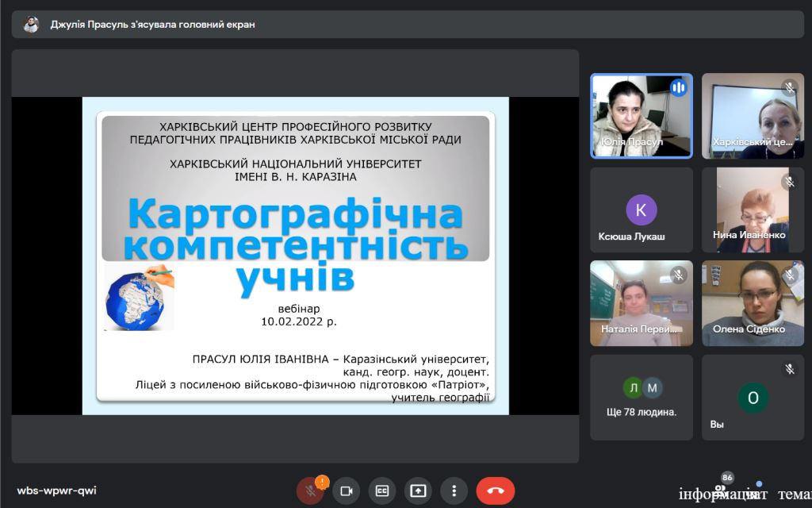Open the 'Ще 78 людина.' participants tile
812x508 pixels.
click(642, 398)
